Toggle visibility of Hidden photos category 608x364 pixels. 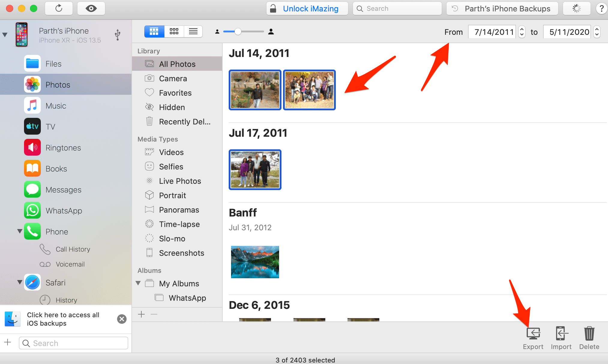pyautogui.click(x=172, y=107)
